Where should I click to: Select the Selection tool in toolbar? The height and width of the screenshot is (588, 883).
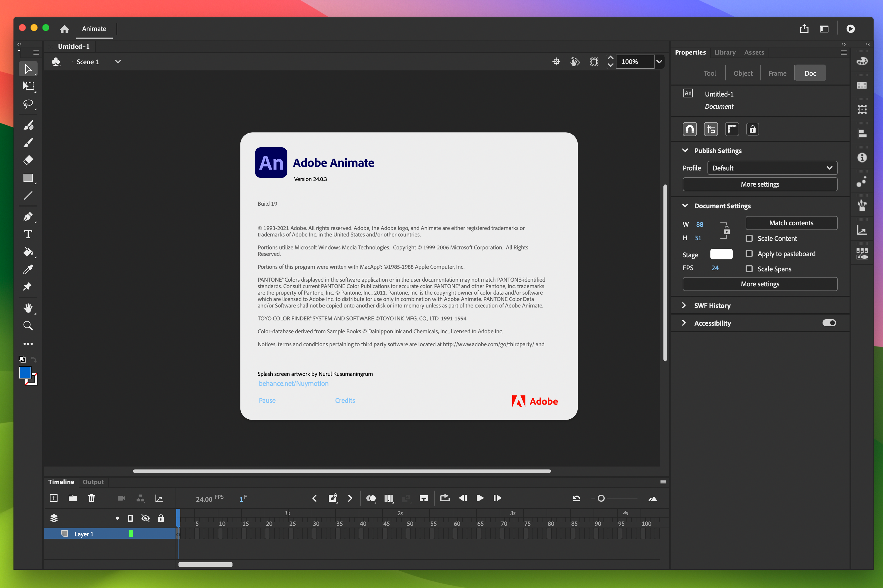pos(29,70)
